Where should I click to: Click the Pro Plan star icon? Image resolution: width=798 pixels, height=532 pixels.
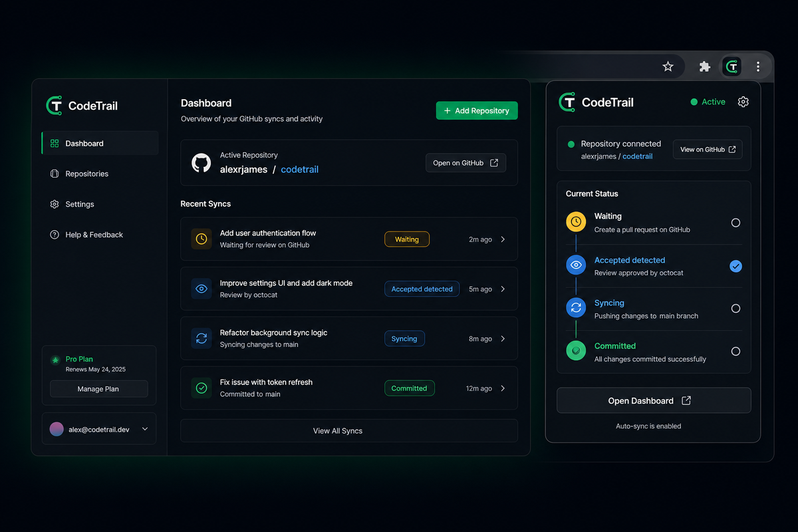click(x=56, y=360)
